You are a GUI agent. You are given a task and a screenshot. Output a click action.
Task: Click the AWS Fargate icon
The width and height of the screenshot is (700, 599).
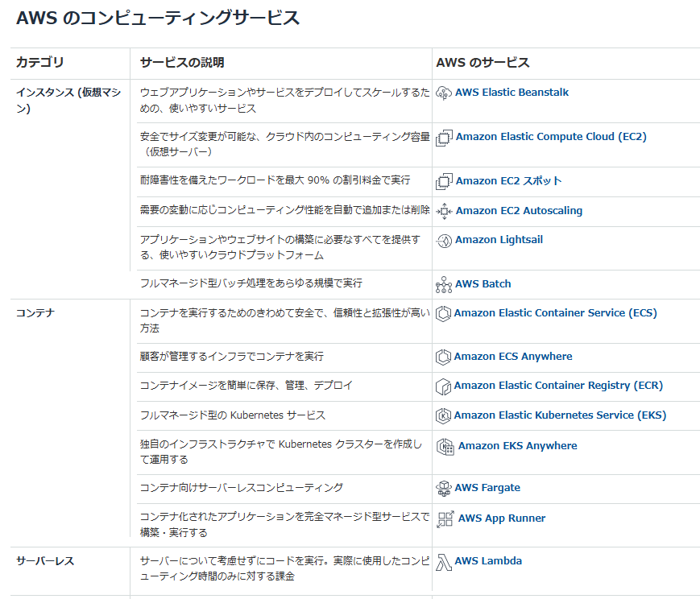(444, 488)
